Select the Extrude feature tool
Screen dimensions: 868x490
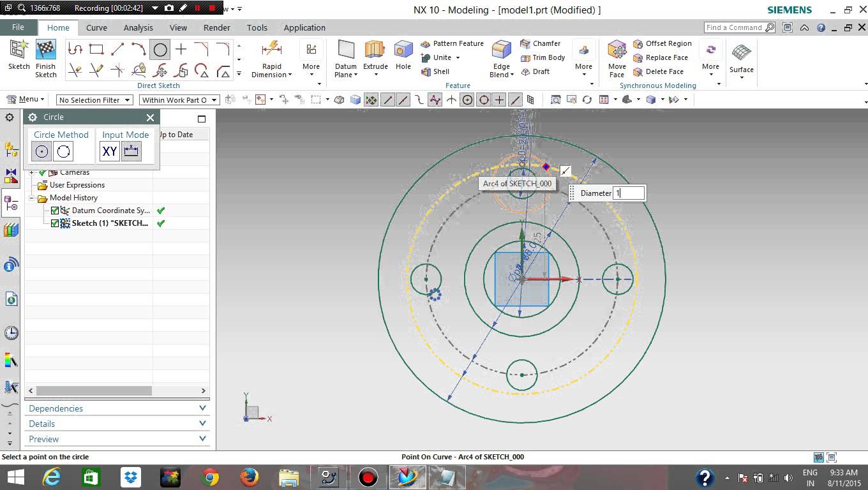(x=375, y=57)
